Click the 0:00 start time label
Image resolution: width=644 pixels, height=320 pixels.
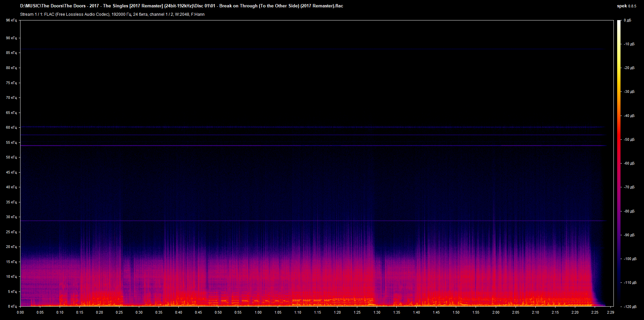[x=20, y=312]
